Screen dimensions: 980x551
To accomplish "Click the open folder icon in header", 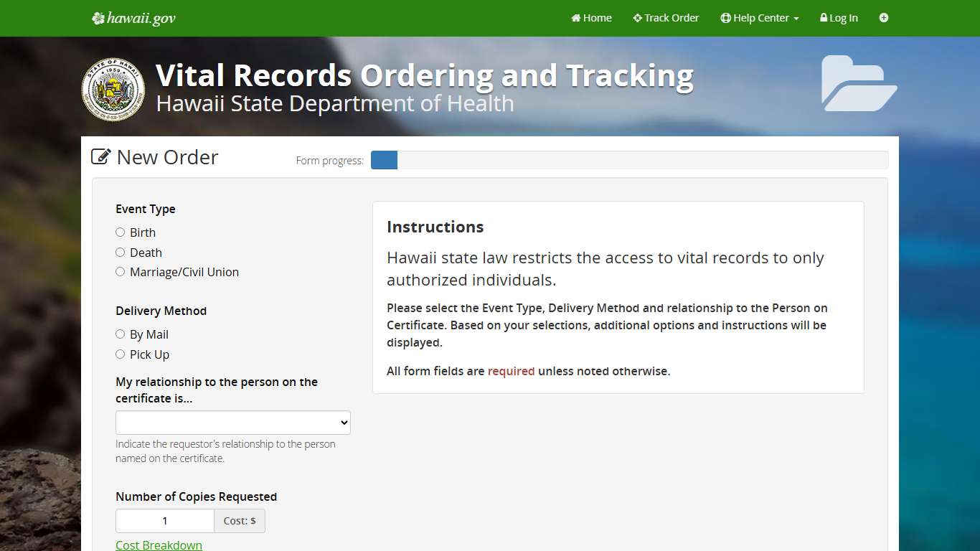I will (858, 83).
